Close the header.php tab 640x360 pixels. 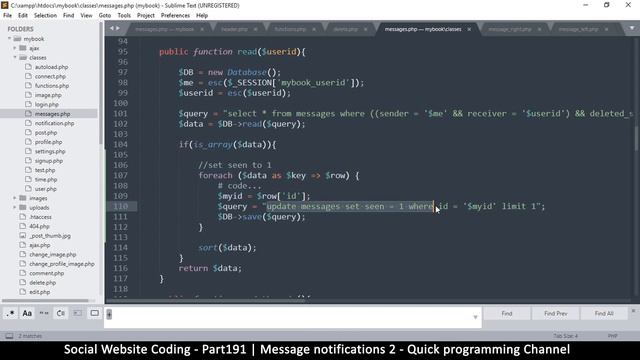[x=256, y=29]
